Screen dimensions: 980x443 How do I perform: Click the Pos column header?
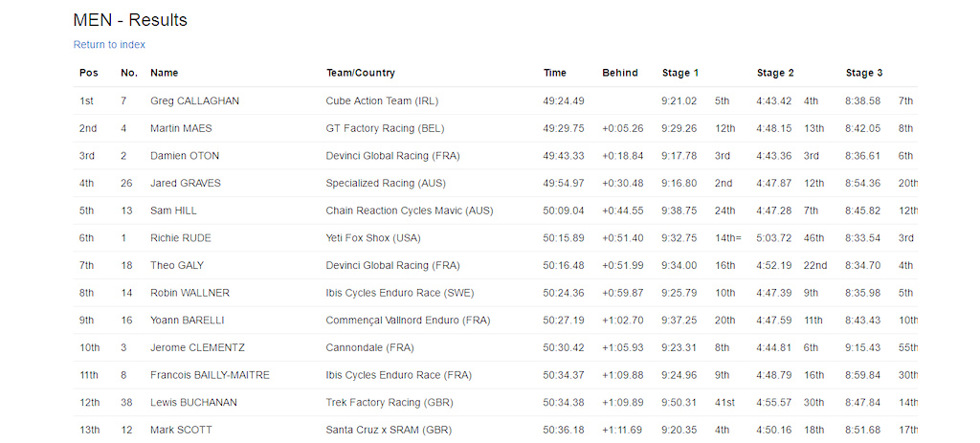[89, 73]
